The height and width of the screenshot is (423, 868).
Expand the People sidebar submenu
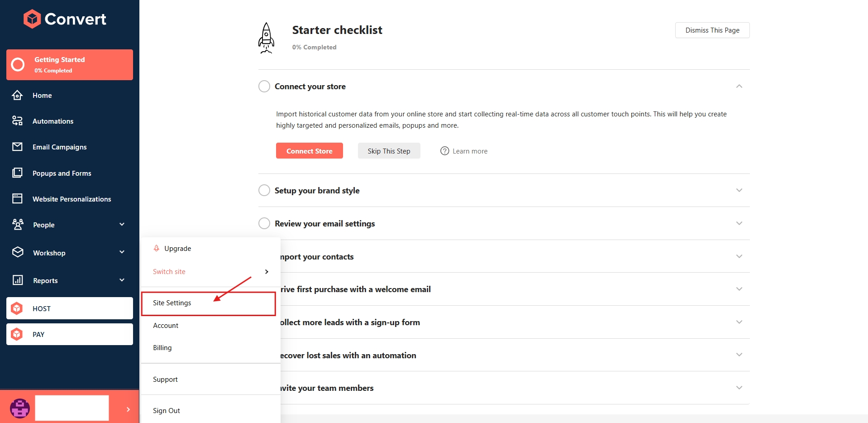pyautogui.click(x=122, y=225)
